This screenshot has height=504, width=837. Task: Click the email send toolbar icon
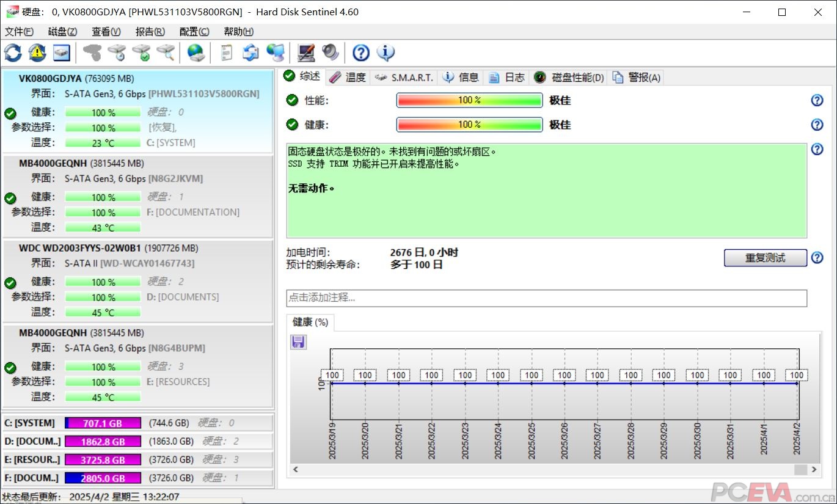(251, 53)
